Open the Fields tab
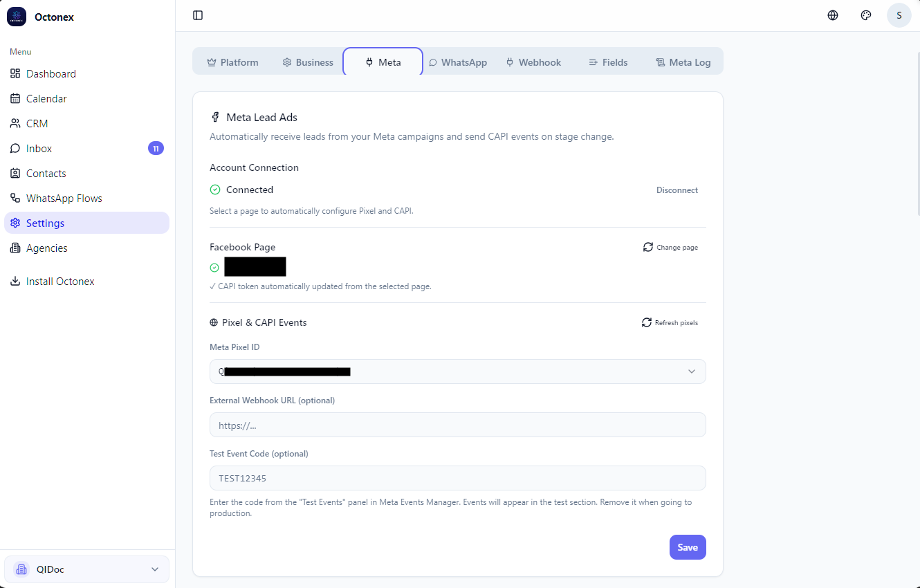This screenshot has width=920, height=588. pos(608,62)
